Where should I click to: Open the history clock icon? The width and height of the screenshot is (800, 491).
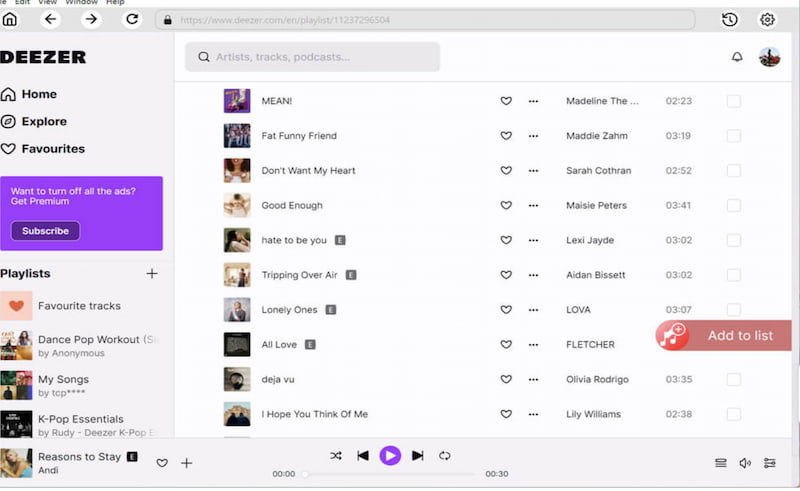coord(730,20)
